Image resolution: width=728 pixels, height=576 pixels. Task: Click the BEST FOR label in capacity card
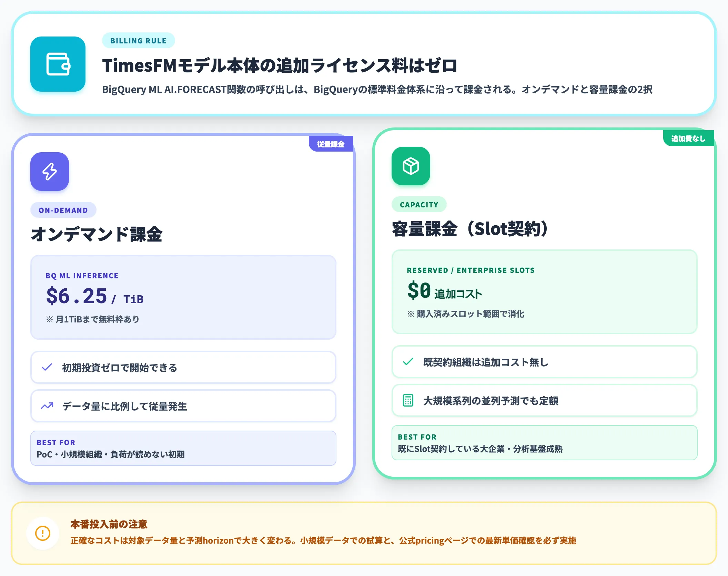point(417,437)
